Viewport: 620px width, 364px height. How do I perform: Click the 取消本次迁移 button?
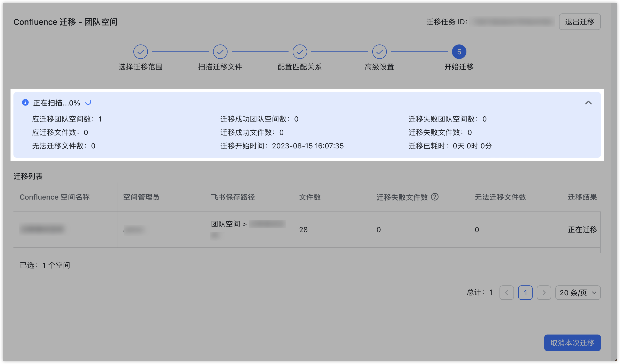(x=572, y=343)
